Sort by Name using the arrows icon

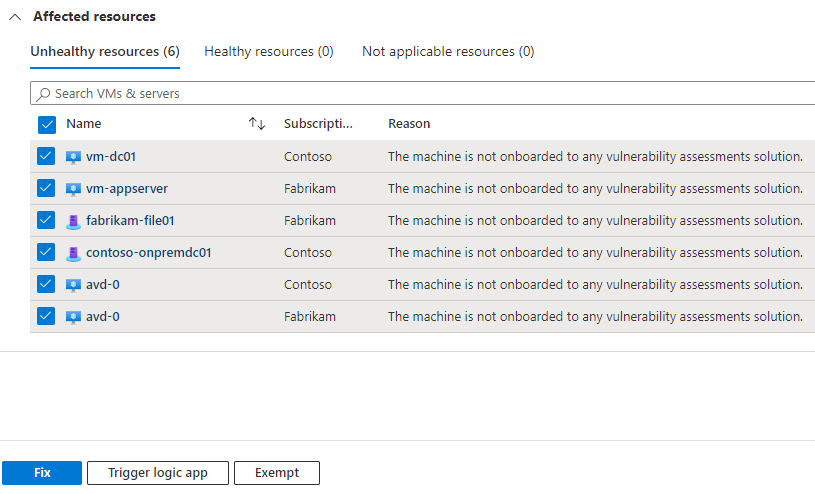tap(257, 124)
